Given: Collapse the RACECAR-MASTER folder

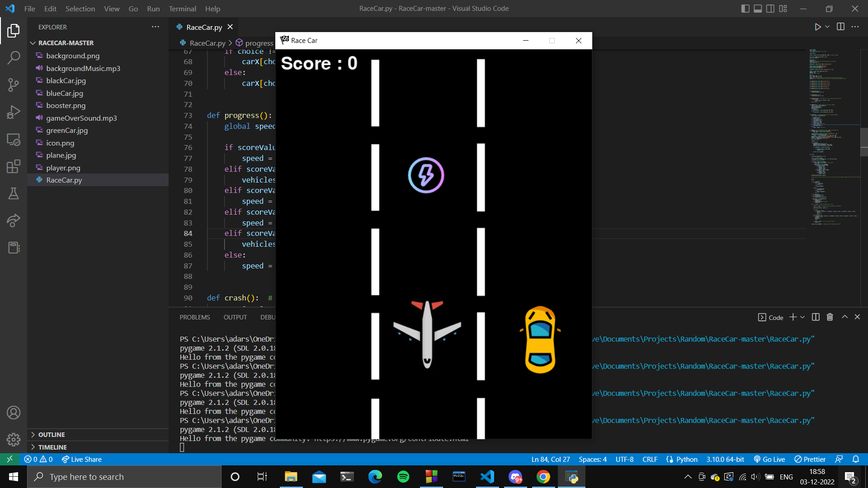Looking at the screenshot, I should 66,43.
